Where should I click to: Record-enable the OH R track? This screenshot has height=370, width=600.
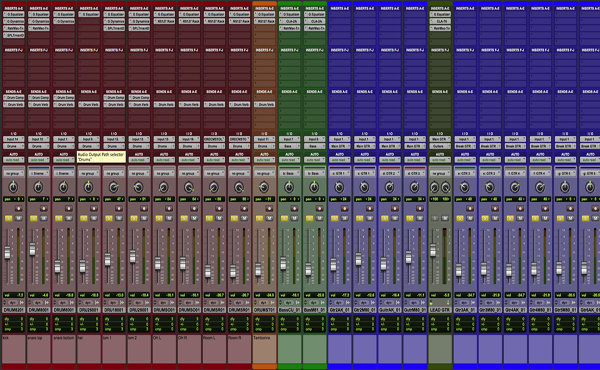(194, 209)
